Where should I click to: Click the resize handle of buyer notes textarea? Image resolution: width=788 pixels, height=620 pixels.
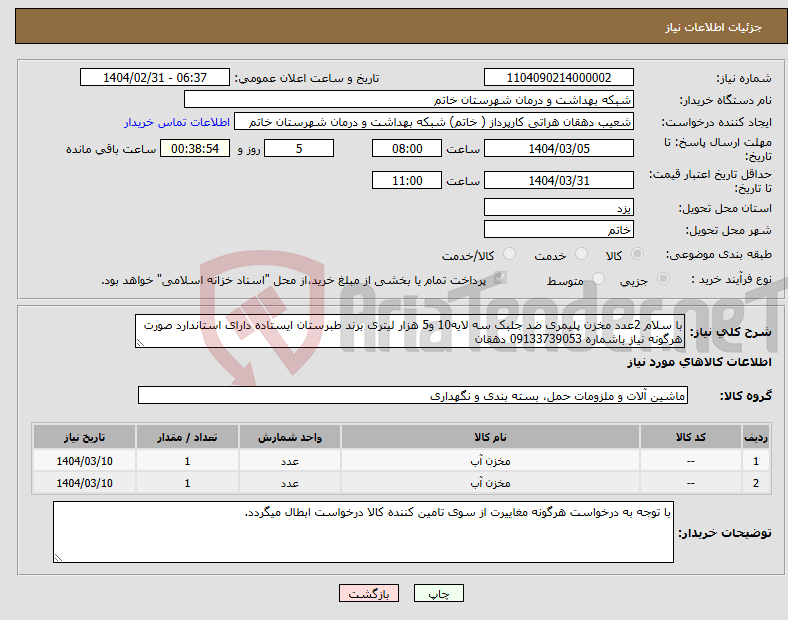coord(58,558)
